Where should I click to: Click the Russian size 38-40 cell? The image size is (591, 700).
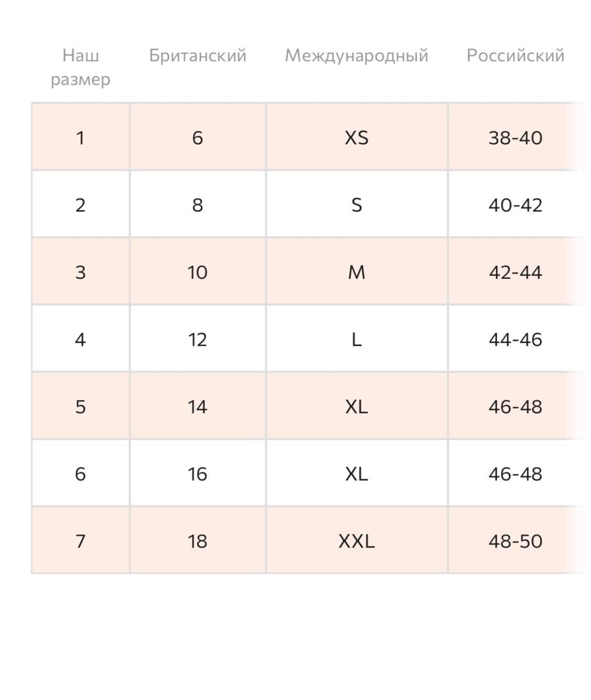point(515,137)
